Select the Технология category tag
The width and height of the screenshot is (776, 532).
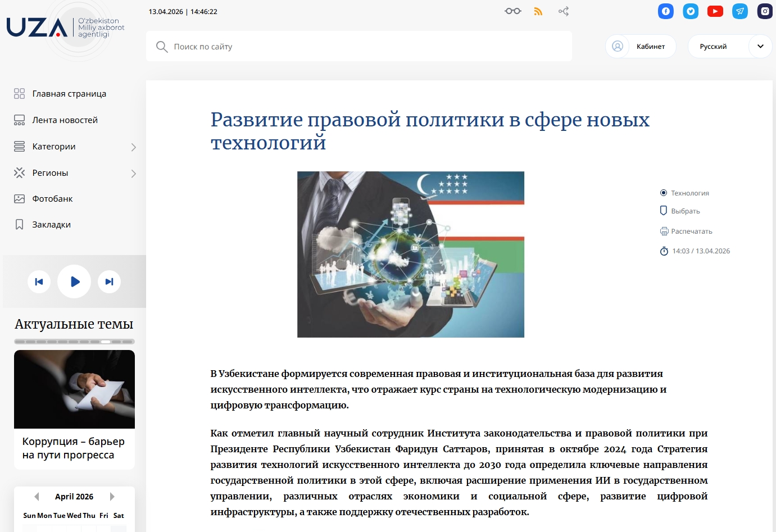pyautogui.click(x=689, y=193)
